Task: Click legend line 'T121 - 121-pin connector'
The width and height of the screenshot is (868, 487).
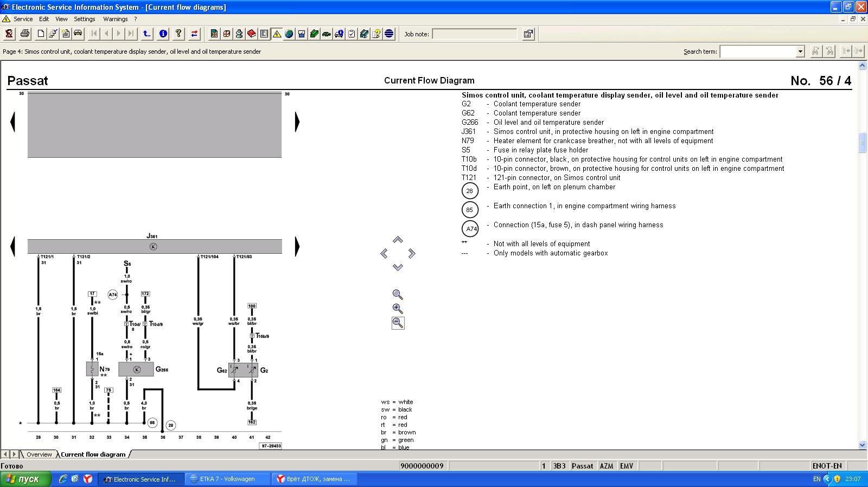Action: click(x=541, y=178)
